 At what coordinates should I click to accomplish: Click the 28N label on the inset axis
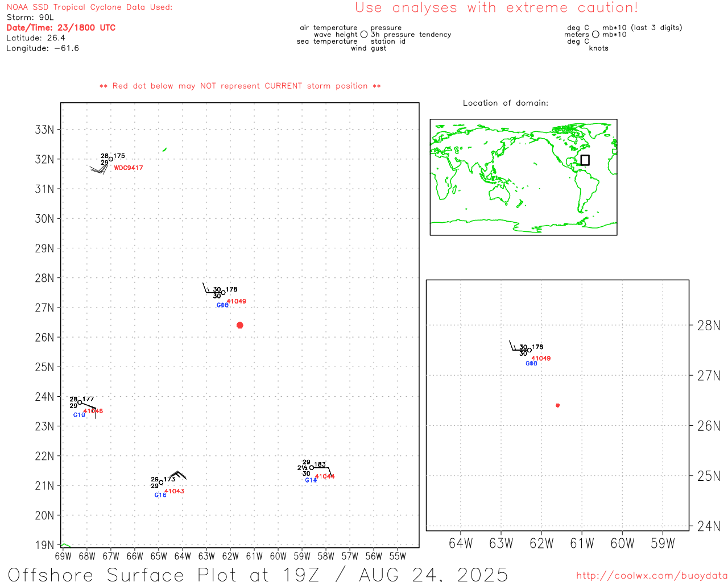tap(709, 326)
